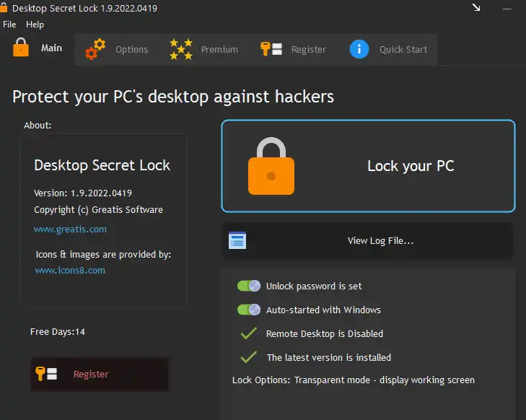Click the log file document icon
This screenshot has width=526, height=420.
(x=237, y=240)
